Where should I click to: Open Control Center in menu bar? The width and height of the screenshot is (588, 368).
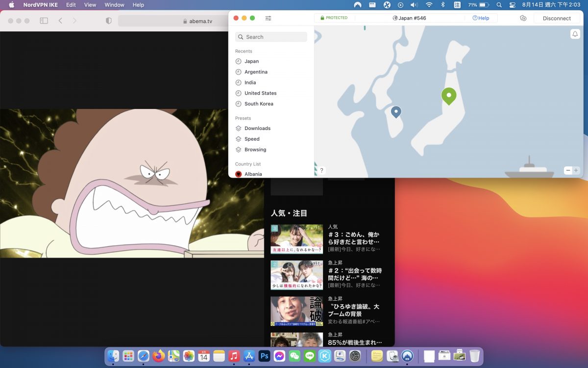pos(513,5)
